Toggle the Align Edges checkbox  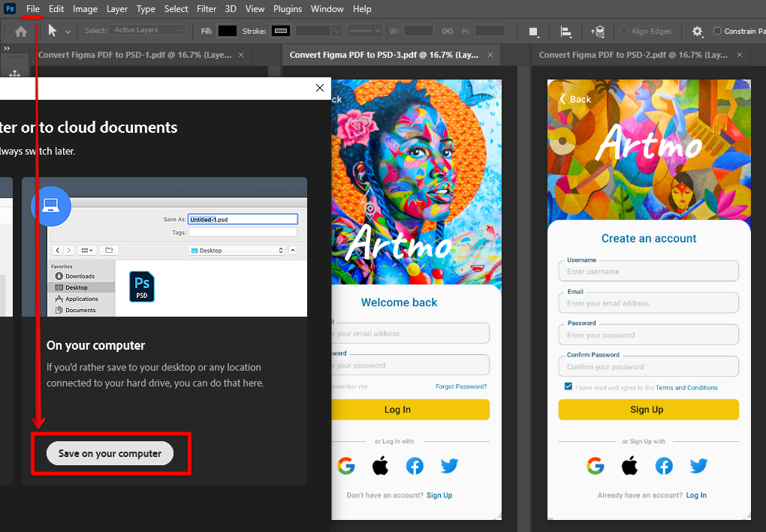click(625, 32)
